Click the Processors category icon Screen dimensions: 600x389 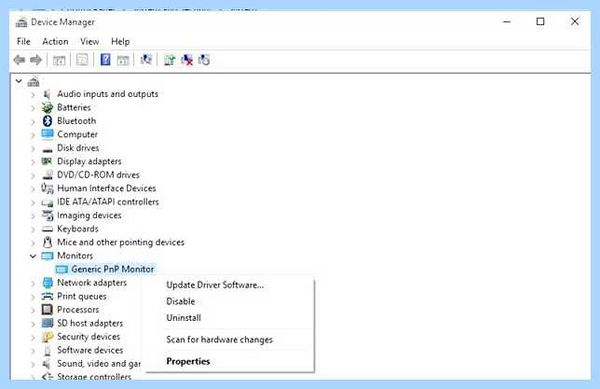[47, 309]
